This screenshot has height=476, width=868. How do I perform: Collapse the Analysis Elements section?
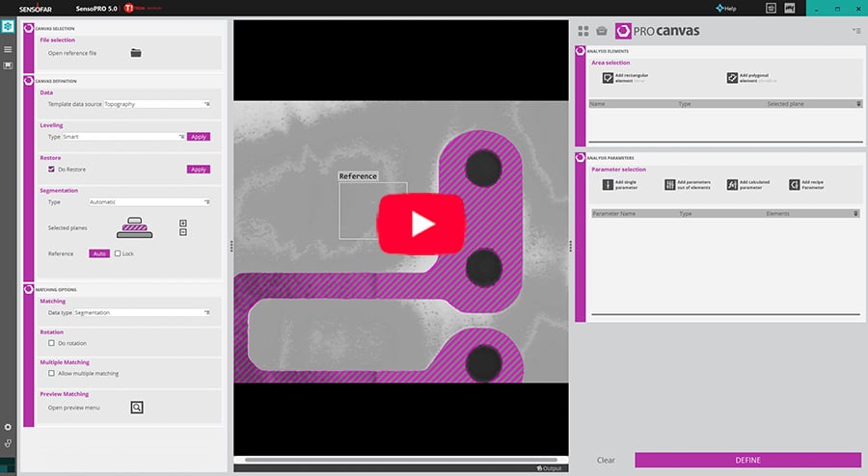[x=581, y=51]
